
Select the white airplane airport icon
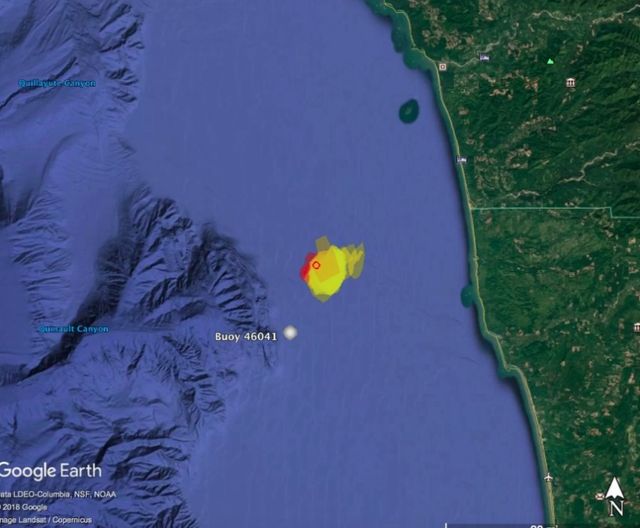click(549, 477)
